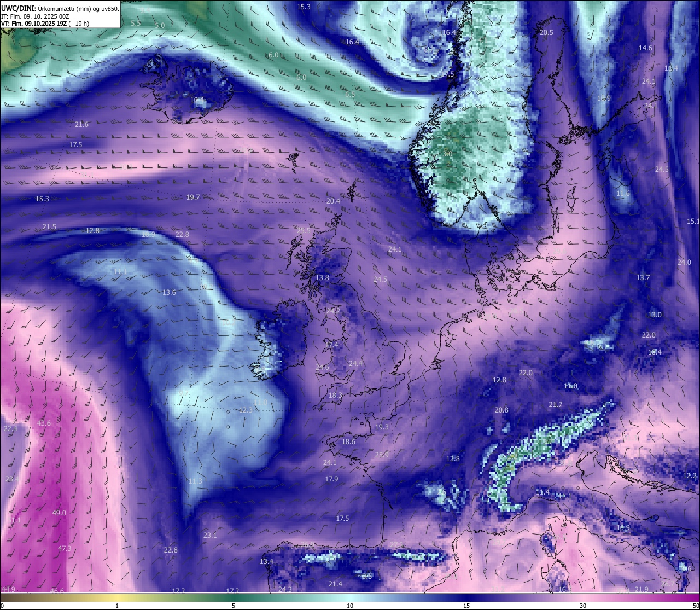Click the value label 21.9
The width and height of the screenshot is (700, 610).
coord(641,589)
